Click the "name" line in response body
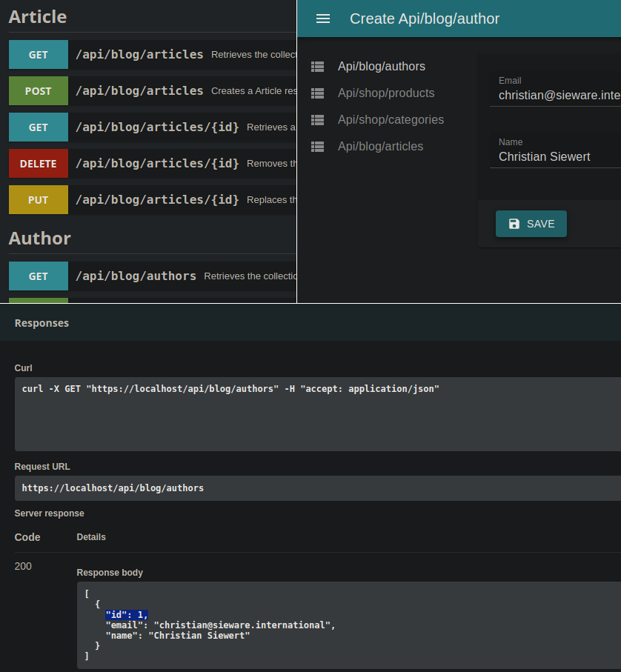Viewport: 621px width, 672px height. pos(178,636)
